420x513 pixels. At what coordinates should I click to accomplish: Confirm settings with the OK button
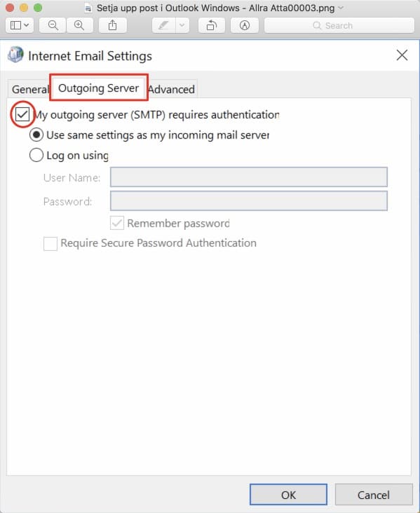click(x=288, y=495)
